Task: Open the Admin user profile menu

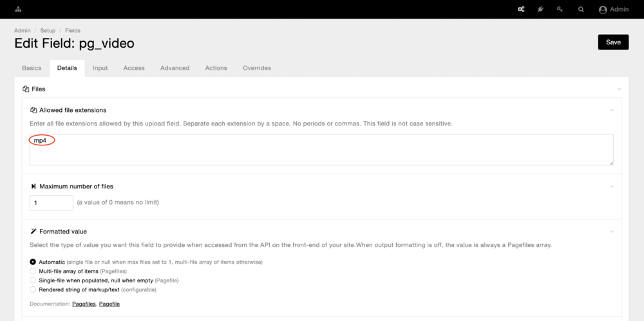Action: (613, 10)
